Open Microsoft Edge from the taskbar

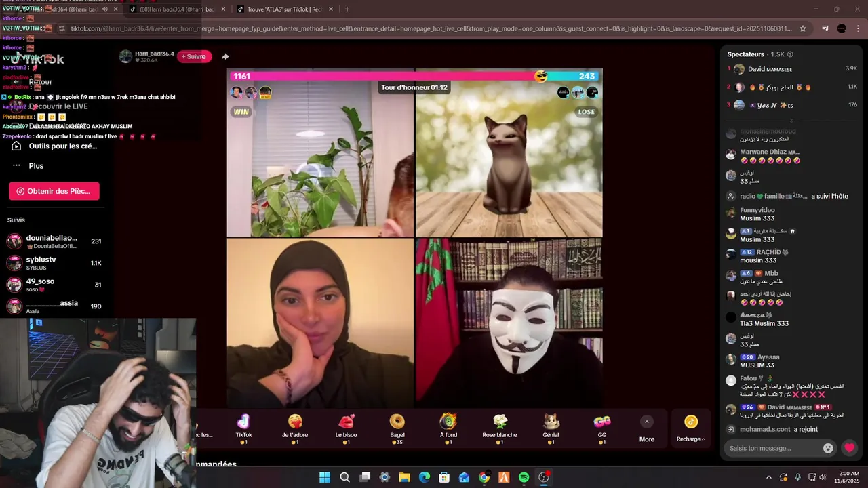tap(425, 477)
